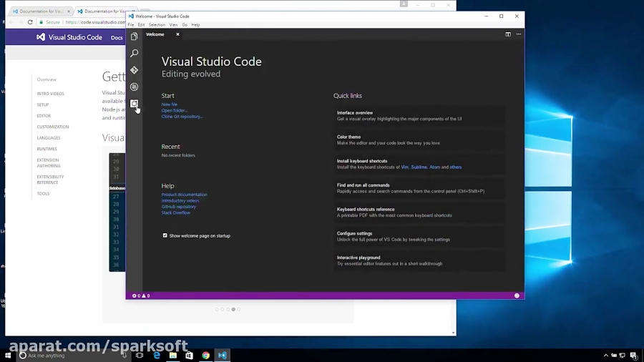
Task: Open the Explorer view in VS Code
Action: tap(135, 36)
